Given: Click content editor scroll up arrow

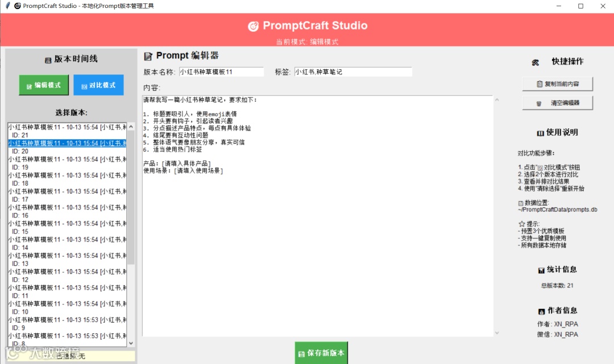Looking at the screenshot, I should point(496,100).
